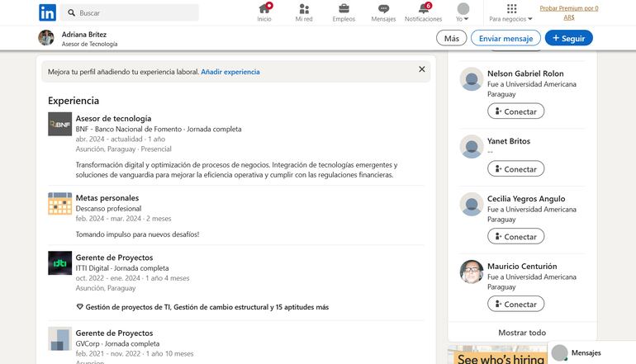Dismiss the improve profile banner
The width and height of the screenshot is (636, 364).
[422, 69]
